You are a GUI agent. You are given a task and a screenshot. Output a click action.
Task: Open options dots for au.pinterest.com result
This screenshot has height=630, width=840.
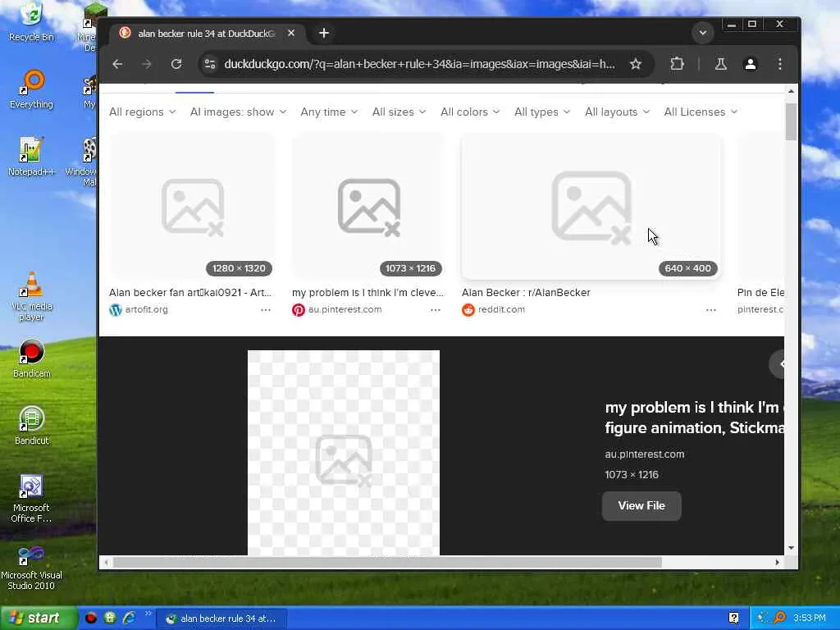436,310
